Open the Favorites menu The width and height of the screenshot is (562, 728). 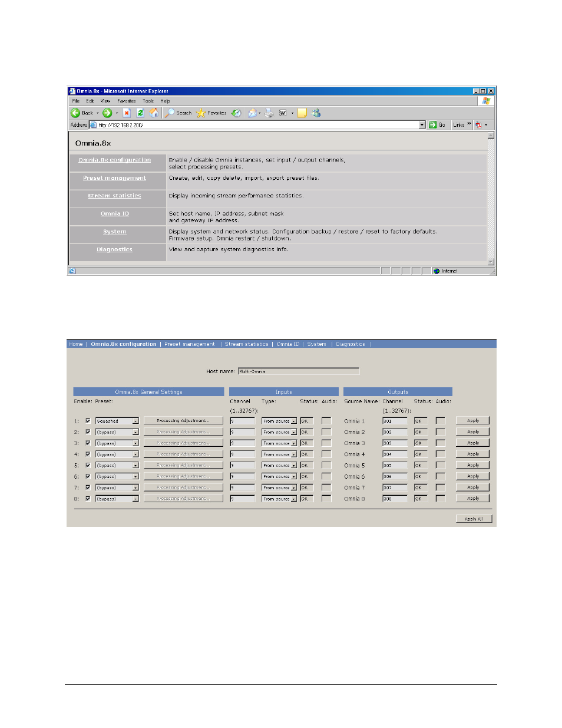click(x=127, y=101)
